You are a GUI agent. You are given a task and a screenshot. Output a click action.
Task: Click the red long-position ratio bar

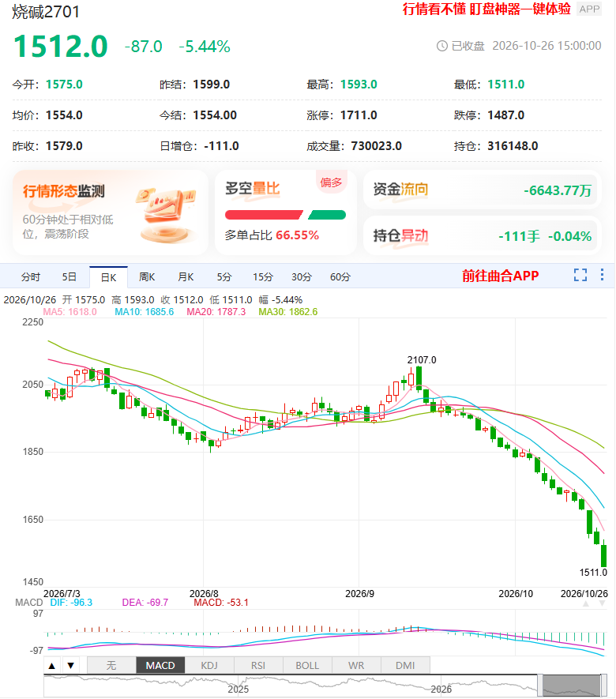[x=264, y=215]
